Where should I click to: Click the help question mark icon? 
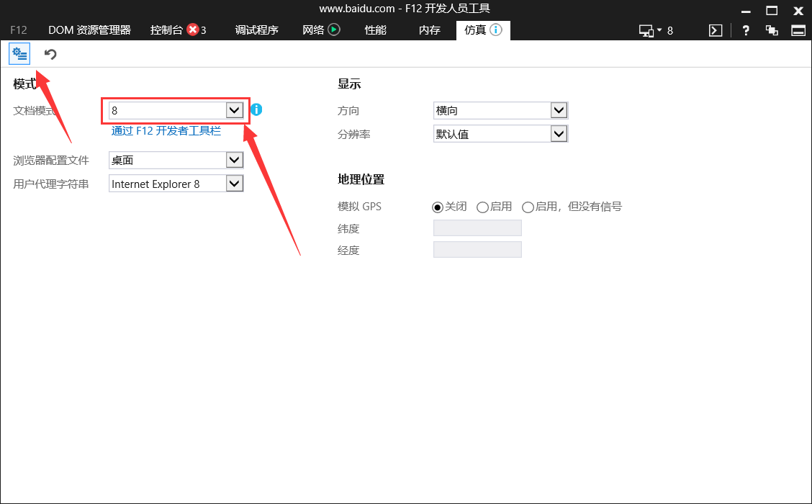point(746,30)
